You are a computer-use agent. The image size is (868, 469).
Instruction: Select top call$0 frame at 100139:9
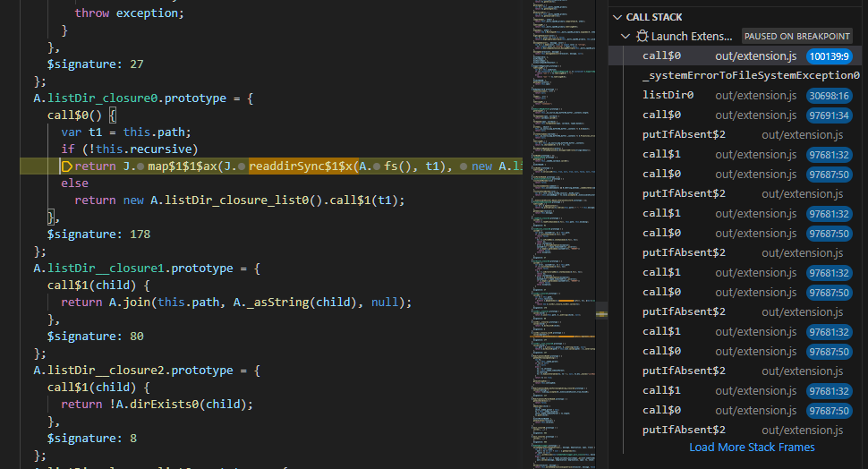click(735, 55)
